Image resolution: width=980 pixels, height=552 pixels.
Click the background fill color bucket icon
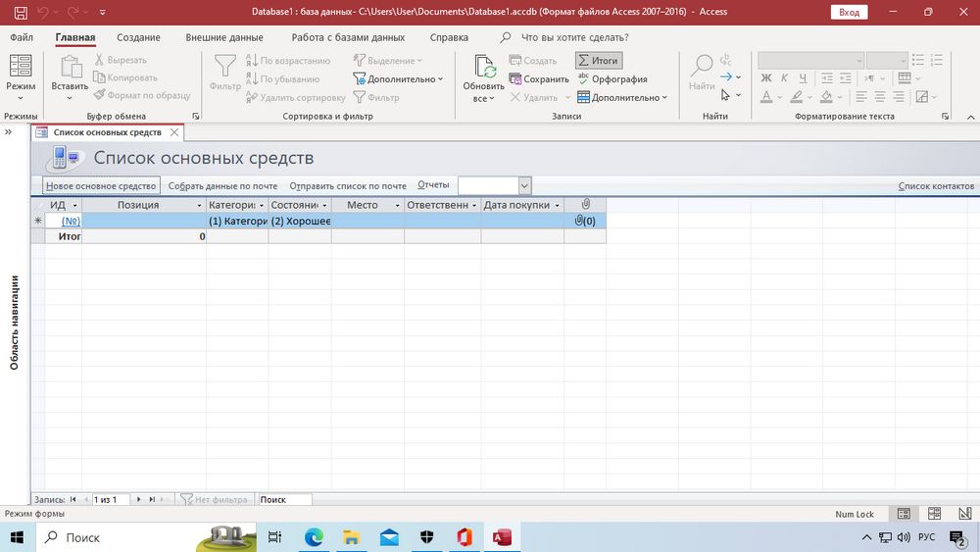point(826,97)
